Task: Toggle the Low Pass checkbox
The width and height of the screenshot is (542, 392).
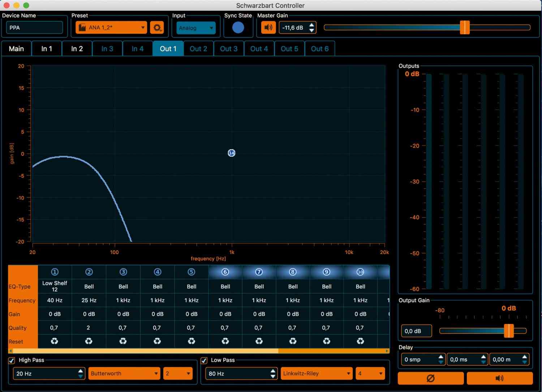Action: click(204, 361)
